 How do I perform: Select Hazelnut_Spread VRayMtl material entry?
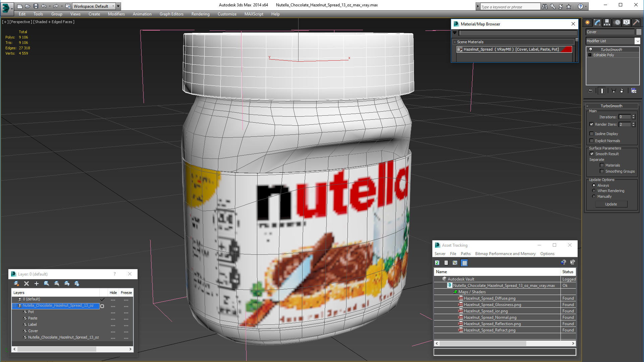pos(514,49)
